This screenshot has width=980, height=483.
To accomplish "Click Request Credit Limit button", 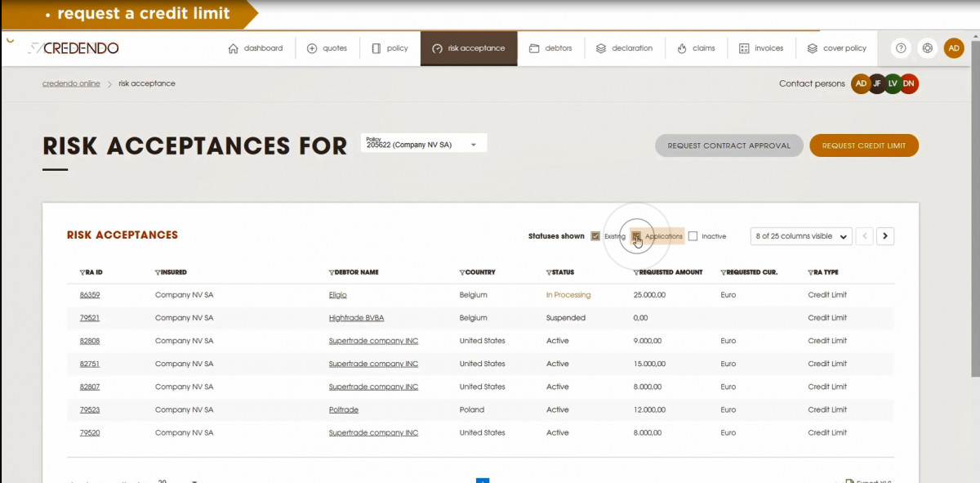I will 864,145.
